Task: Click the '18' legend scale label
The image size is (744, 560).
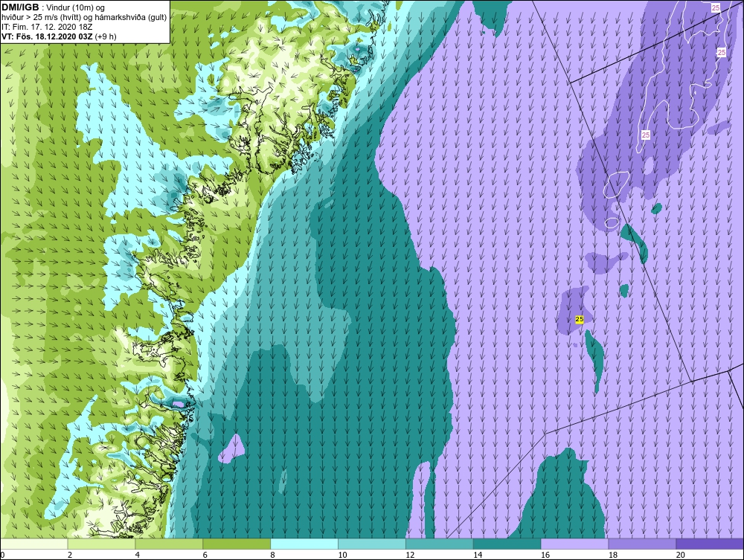Action: (x=612, y=555)
